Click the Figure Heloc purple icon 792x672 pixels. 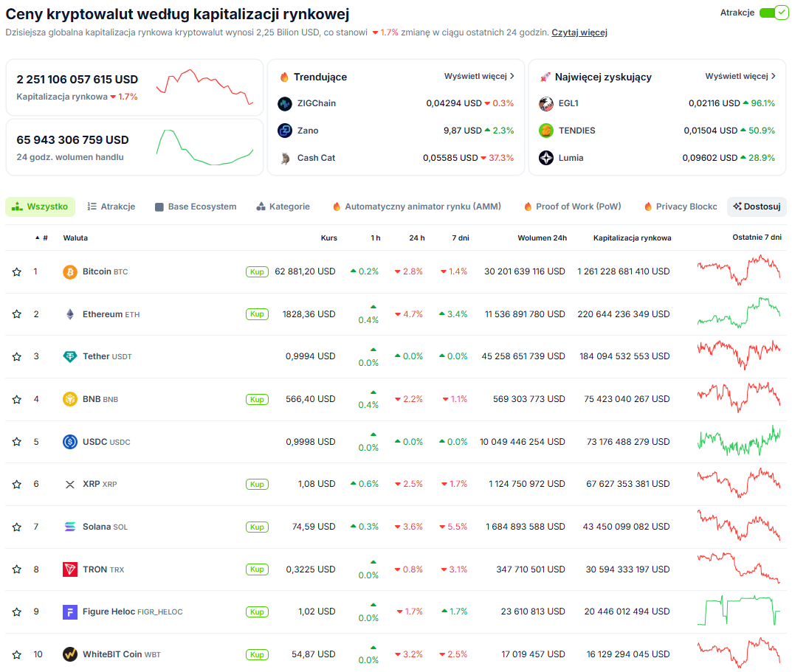pyautogui.click(x=69, y=612)
